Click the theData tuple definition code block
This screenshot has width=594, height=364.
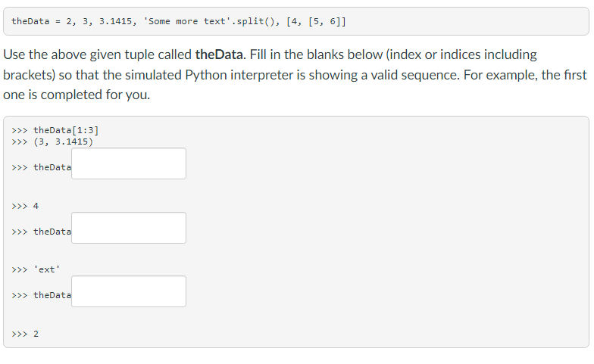(x=295, y=21)
